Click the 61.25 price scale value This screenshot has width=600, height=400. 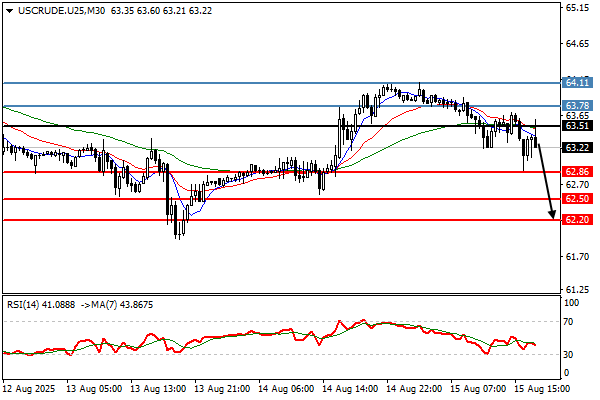[x=577, y=290]
